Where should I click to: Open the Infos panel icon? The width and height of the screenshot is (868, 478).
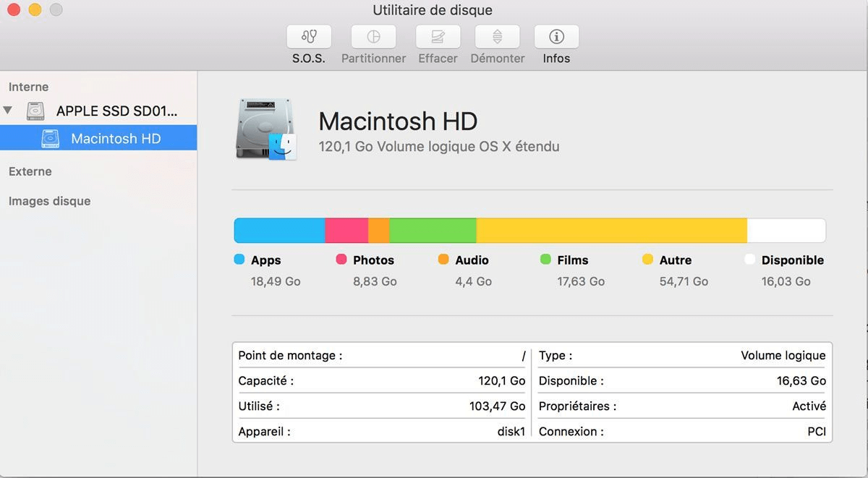click(x=556, y=36)
